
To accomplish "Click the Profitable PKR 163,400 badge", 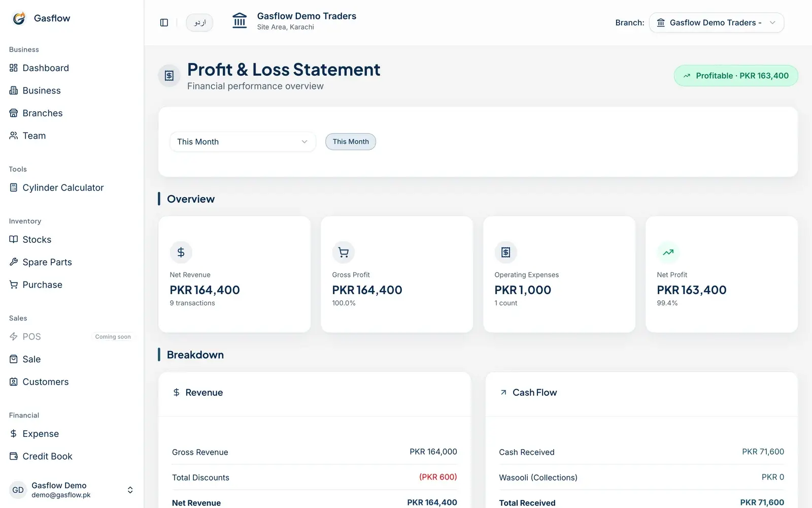I will (x=736, y=76).
